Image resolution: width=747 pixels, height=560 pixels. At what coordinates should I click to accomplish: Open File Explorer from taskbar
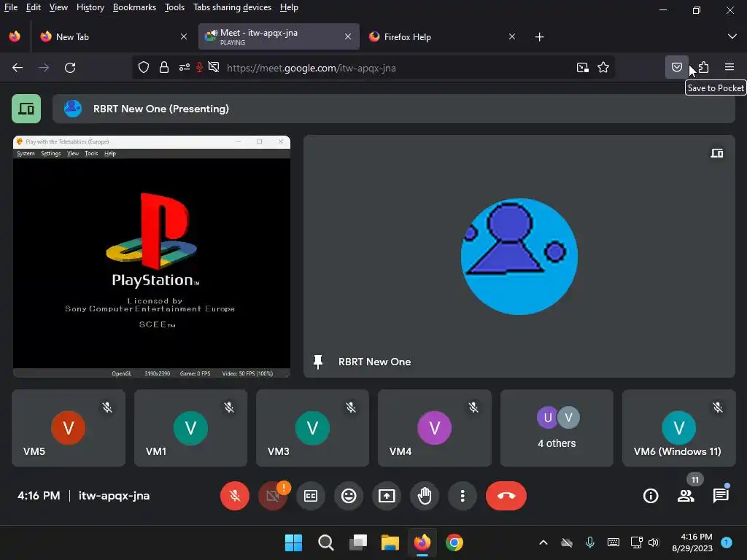pos(390,542)
